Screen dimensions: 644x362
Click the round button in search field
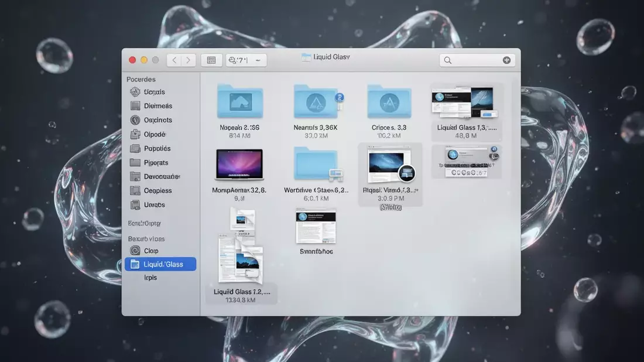point(506,60)
